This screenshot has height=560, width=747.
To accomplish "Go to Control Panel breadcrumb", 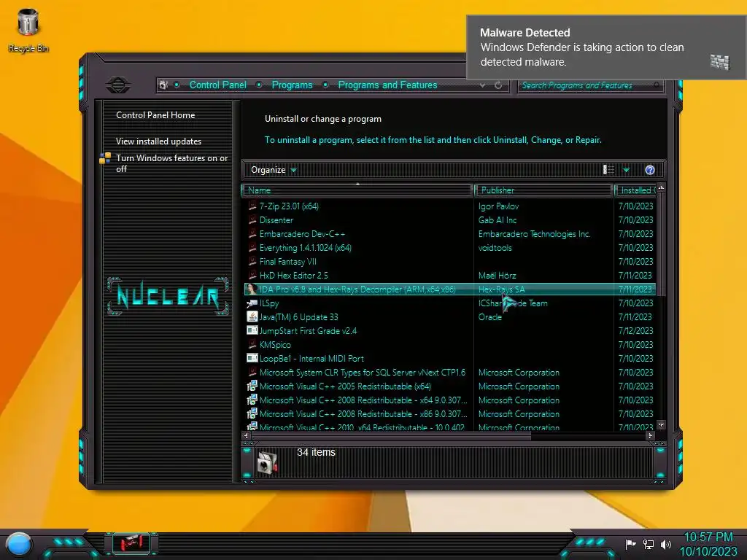I will click(217, 85).
